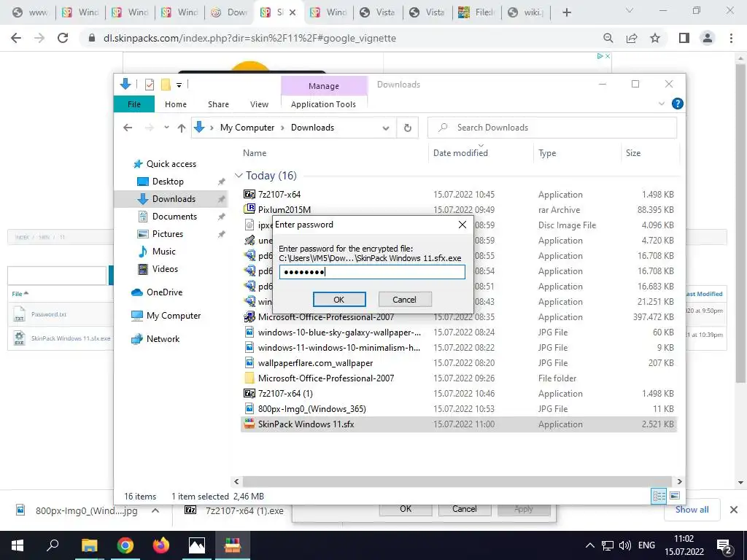This screenshot has height=560, width=747.
Task: Click OK in the Enter password dialog
Action: [338, 300]
